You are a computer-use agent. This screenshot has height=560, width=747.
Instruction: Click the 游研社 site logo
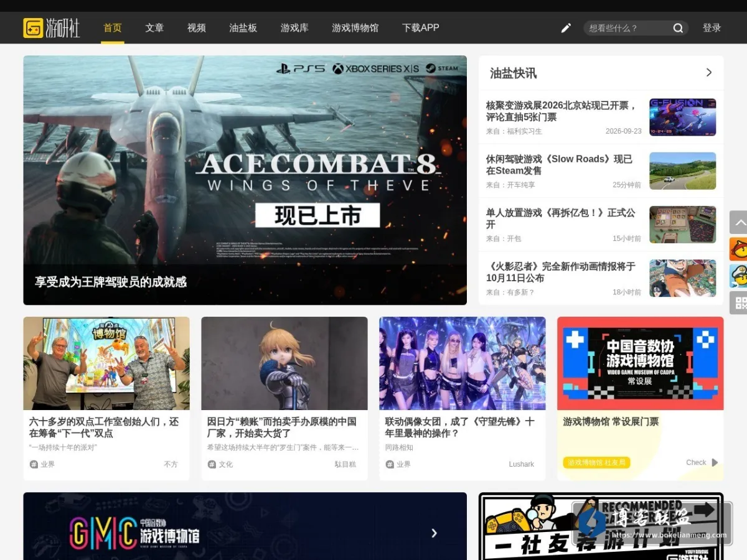(52, 28)
